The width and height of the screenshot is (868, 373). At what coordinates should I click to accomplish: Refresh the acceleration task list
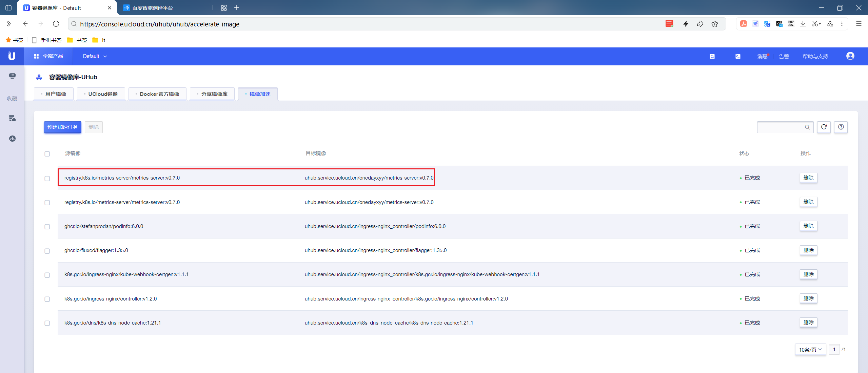tap(824, 127)
